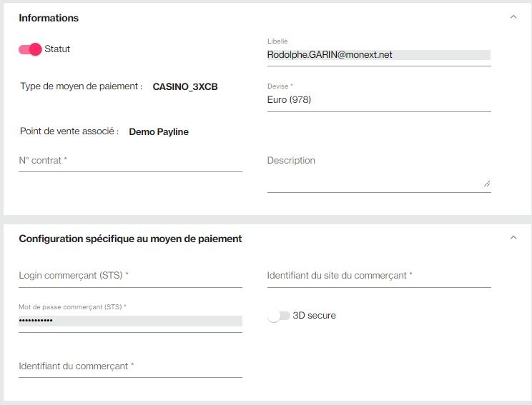The image size is (532, 405).
Task: Click the Configuration spécifique au moyen de paiement title
Action: click(x=130, y=239)
